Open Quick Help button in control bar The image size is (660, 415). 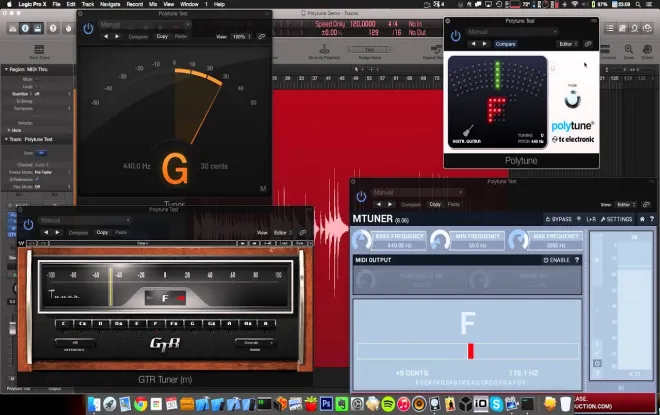point(53,28)
